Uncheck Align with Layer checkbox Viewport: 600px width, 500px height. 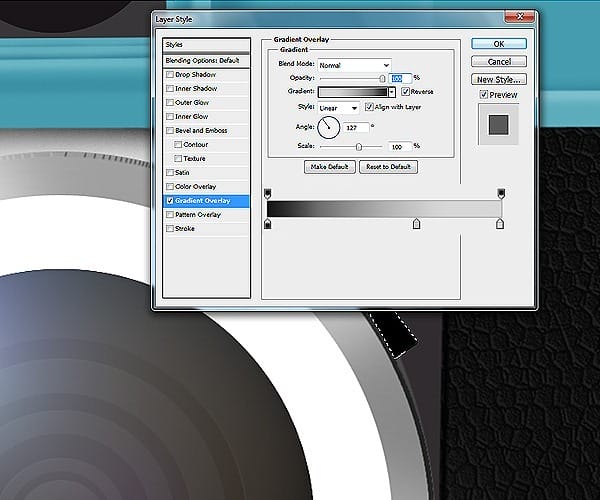(369, 107)
